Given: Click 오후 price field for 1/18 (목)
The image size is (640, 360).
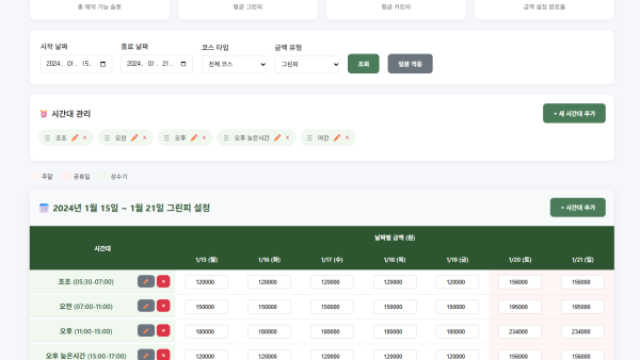Looking at the screenshot, I should tap(394, 332).
